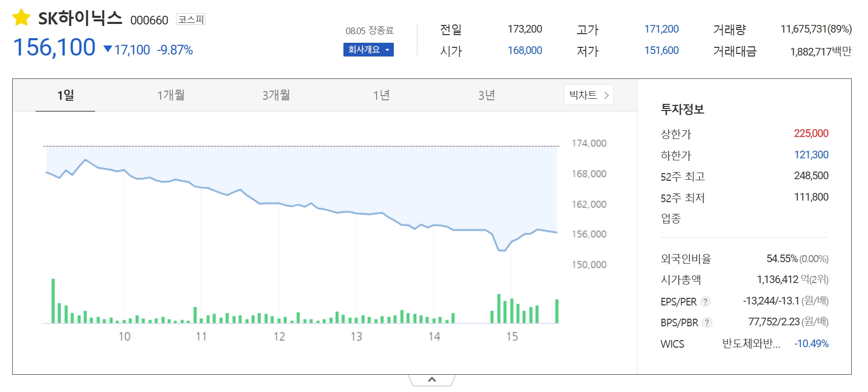Click the last closing volume bar
The height and width of the screenshot is (392, 868).
point(557,311)
